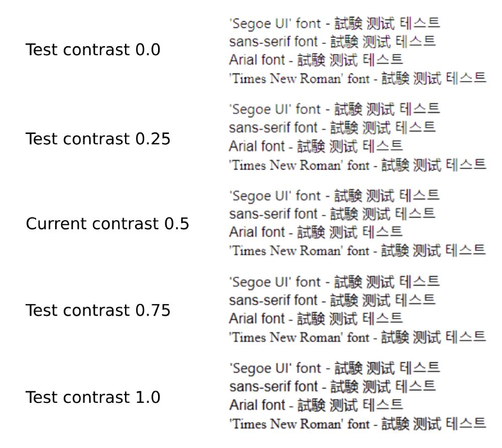Click Arial font sample for contrast 0.25
The width and height of the screenshot is (502, 448).
316,146
